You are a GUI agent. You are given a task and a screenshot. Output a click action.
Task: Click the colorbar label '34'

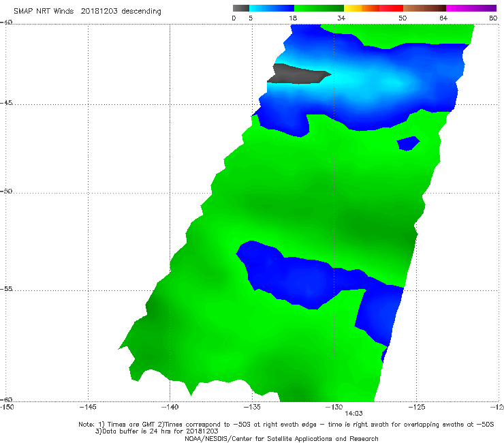click(x=341, y=18)
